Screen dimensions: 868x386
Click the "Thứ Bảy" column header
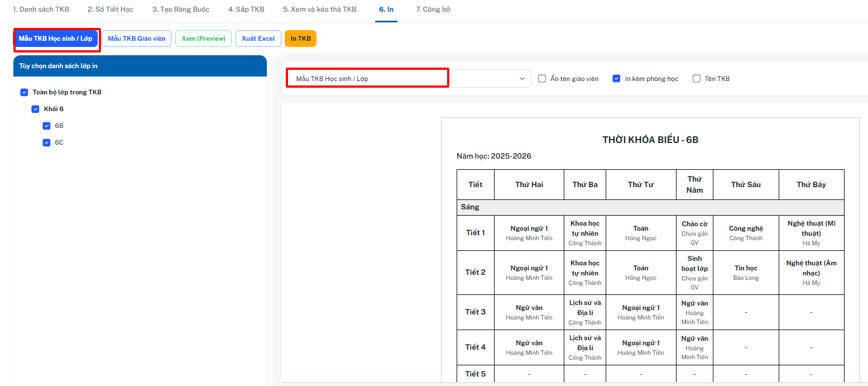click(811, 184)
